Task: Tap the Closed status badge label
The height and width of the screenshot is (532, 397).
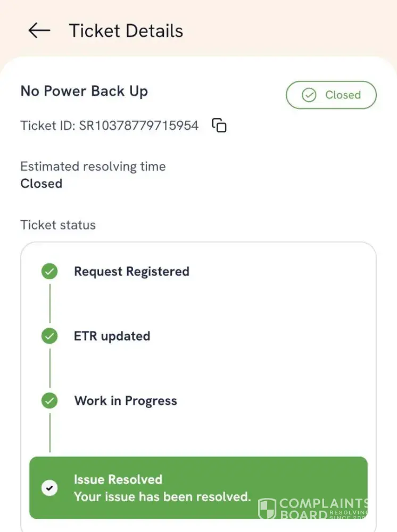Action: click(x=343, y=95)
